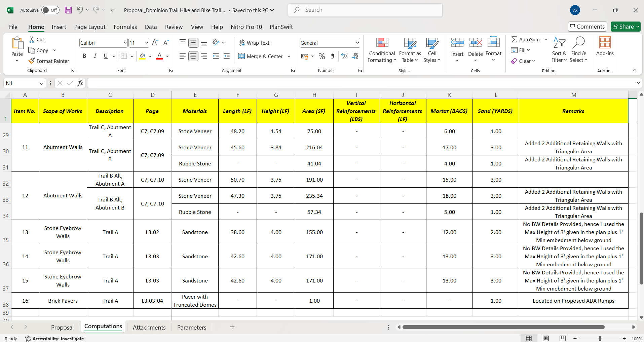Click the Page Break Preview view icon
Viewport: 644px width, 342px height.
click(x=562, y=338)
